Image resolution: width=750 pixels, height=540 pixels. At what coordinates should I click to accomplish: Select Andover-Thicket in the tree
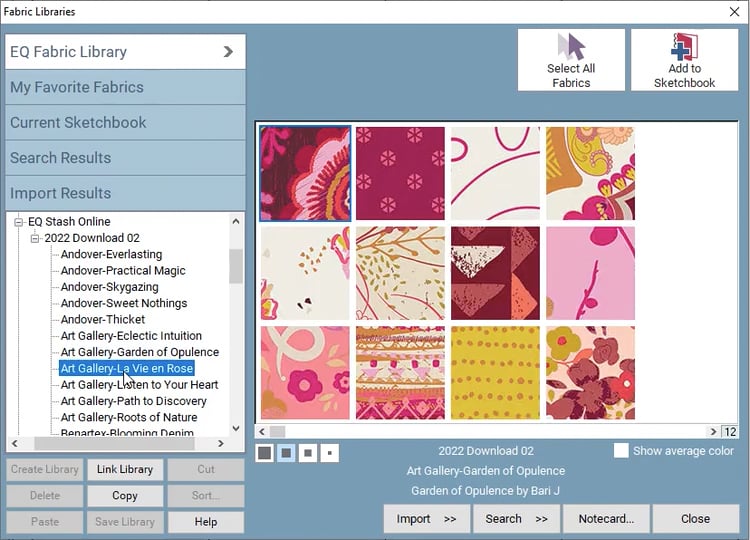pyautogui.click(x=103, y=320)
